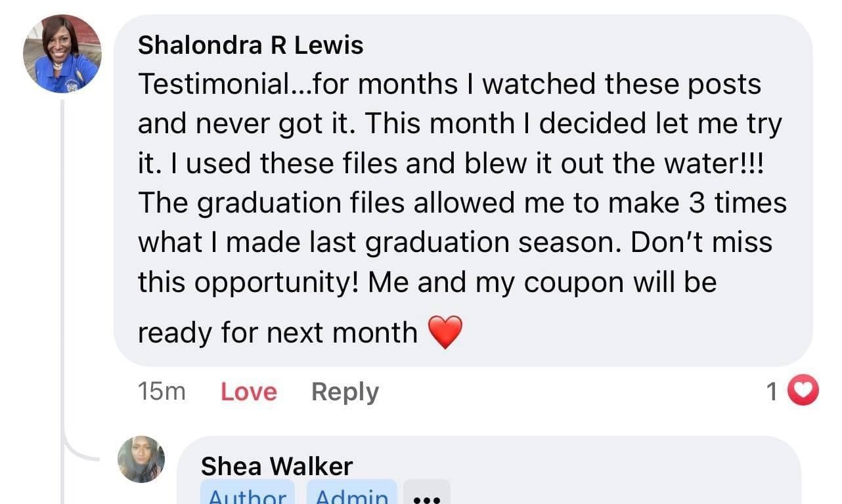Click the "Don't miss" text in the comment
Viewport: 842px width, 504px height.
point(701,242)
